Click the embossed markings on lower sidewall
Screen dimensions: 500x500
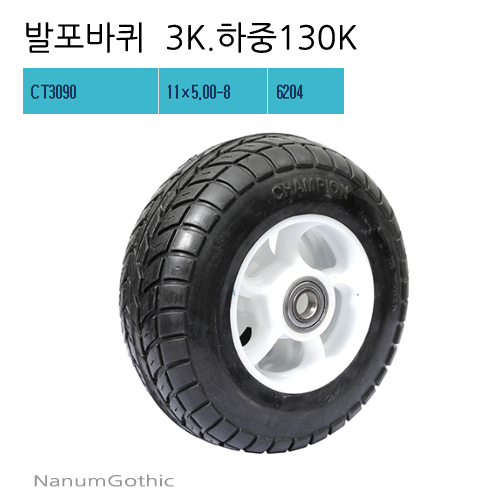pos(328,405)
